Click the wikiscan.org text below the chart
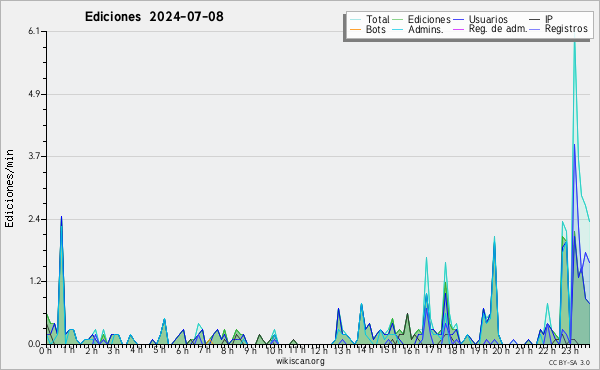The height and width of the screenshot is (370, 600). click(300, 361)
